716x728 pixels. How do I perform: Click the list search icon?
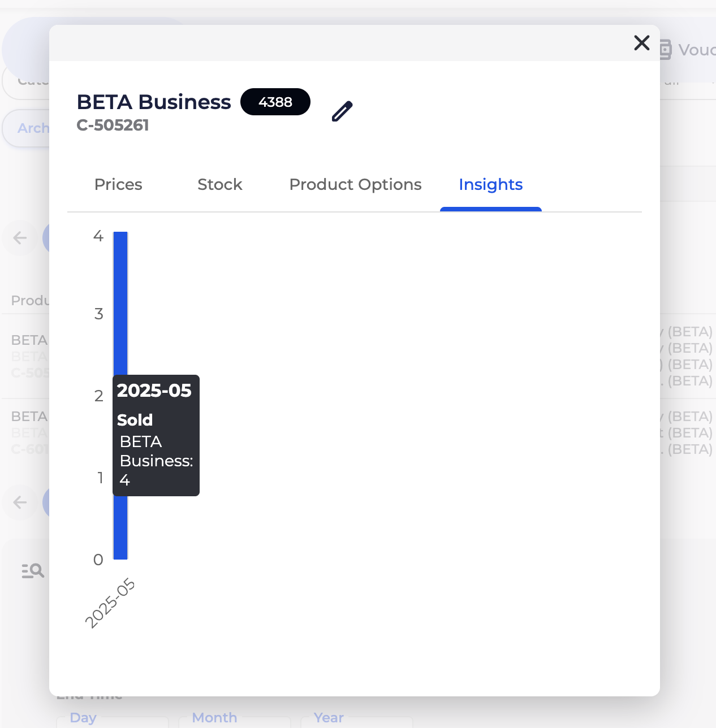click(x=33, y=571)
